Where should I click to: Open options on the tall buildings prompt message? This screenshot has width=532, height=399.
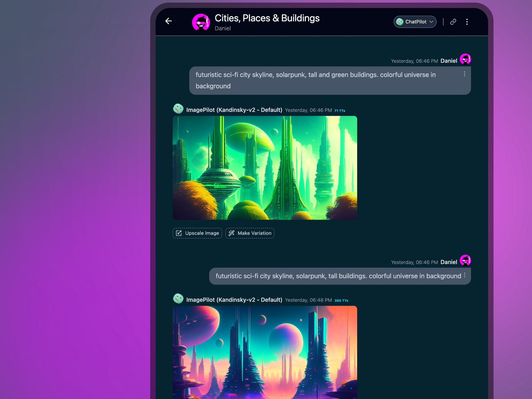[464, 275]
